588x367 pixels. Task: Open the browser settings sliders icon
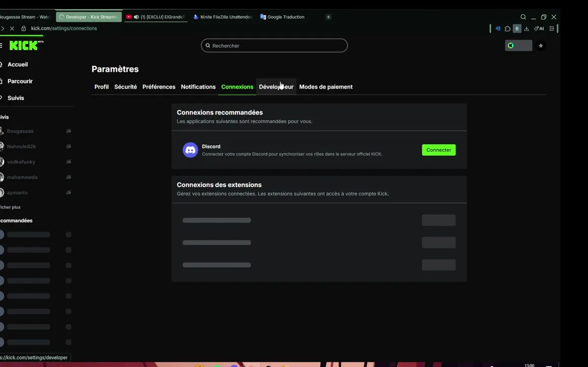click(552, 29)
